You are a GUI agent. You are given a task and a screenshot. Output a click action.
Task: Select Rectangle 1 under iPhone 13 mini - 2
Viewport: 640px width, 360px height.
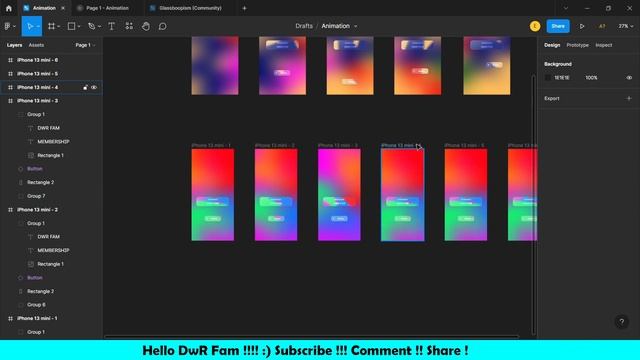pos(51,264)
